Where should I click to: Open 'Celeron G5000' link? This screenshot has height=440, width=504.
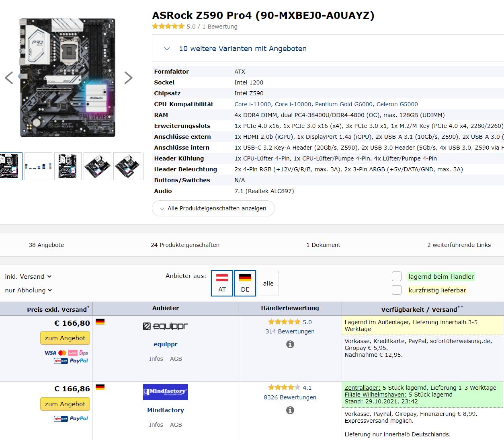[x=397, y=104]
